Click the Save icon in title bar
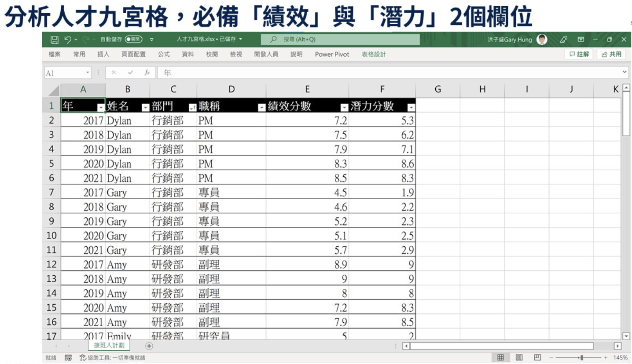 point(55,40)
